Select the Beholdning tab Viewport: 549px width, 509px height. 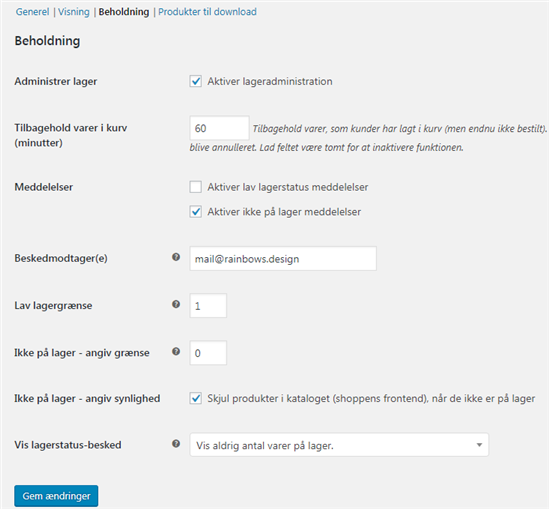(x=124, y=12)
